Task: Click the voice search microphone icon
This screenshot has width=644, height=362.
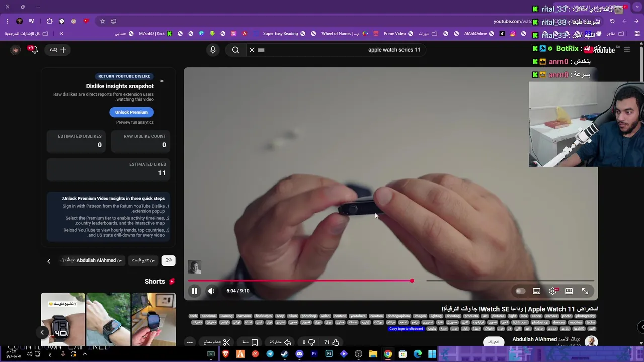Action: tap(213, 50)
